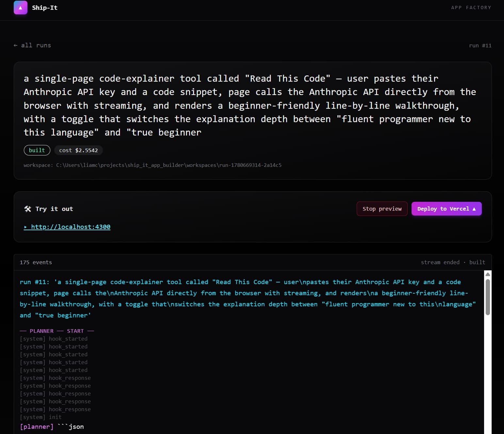Click the run #11 label

pos(480,45)
